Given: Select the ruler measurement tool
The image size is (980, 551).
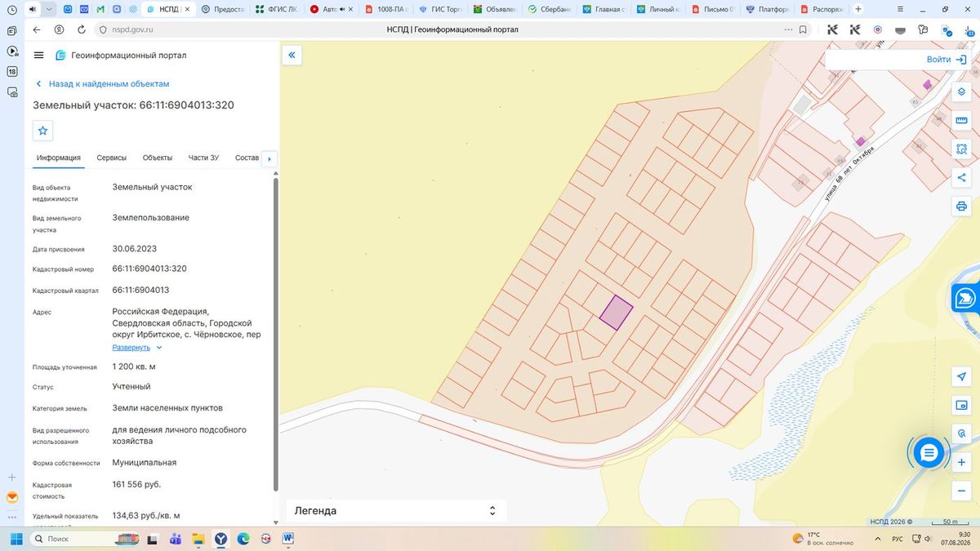Looking at the screenshot, I should coord(961,120).
